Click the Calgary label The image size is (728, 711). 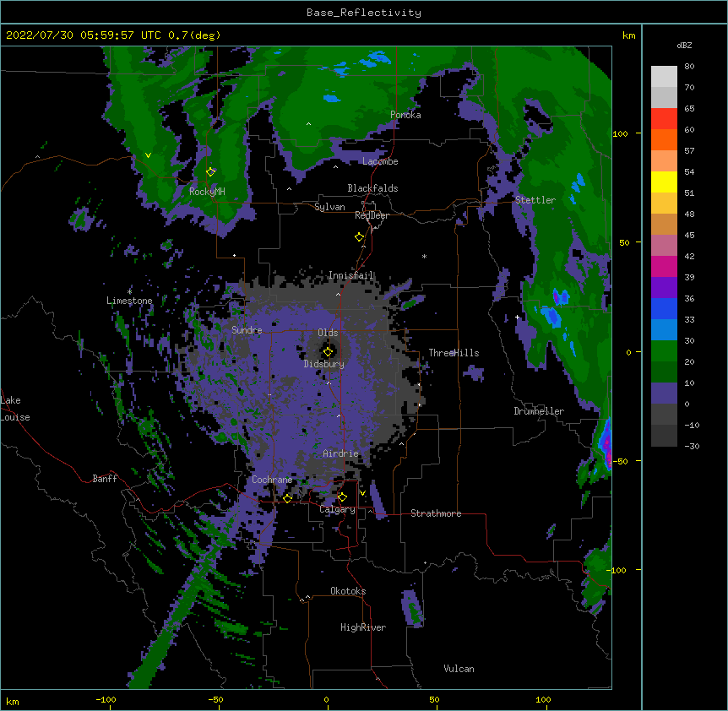click(x=338, y=509)
